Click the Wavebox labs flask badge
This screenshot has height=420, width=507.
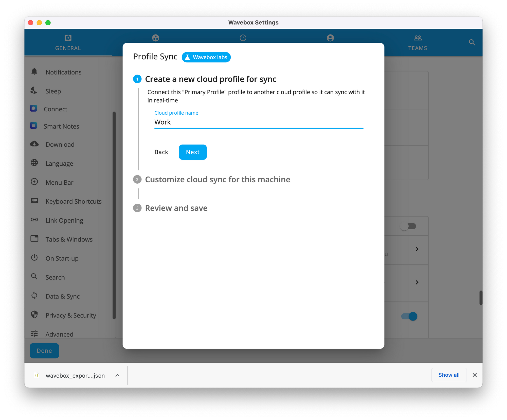click(x=206, y=57)
